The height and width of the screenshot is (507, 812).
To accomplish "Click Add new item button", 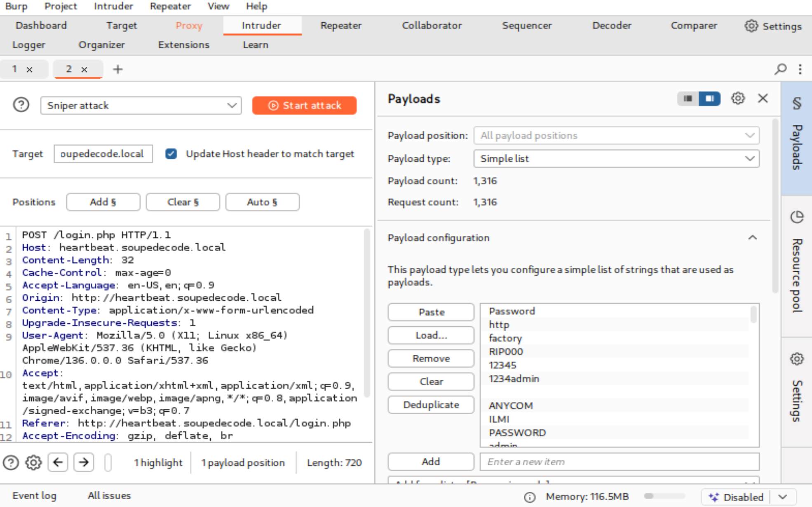I will click(x=431, y=462).
